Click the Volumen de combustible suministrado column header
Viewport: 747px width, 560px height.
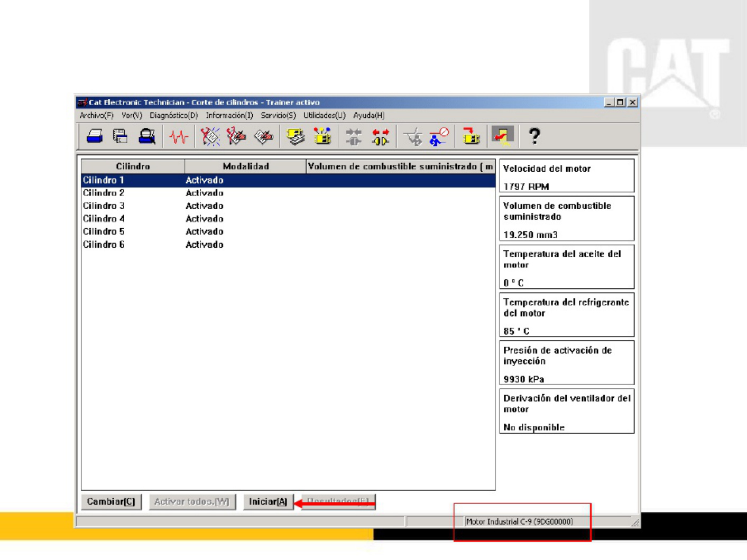point(401,166)
